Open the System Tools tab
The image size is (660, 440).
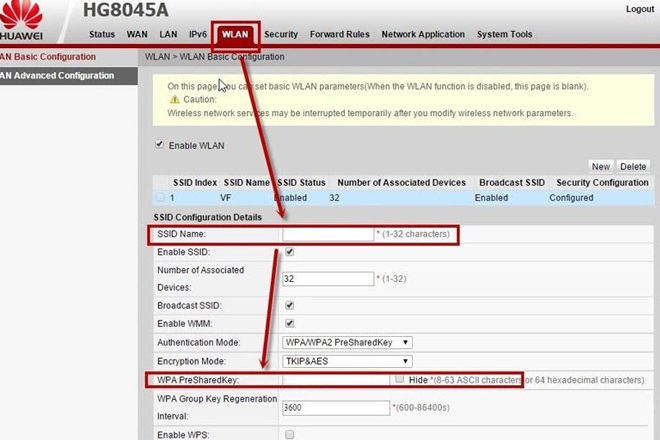pyautogui.click(x=504, y=35)
